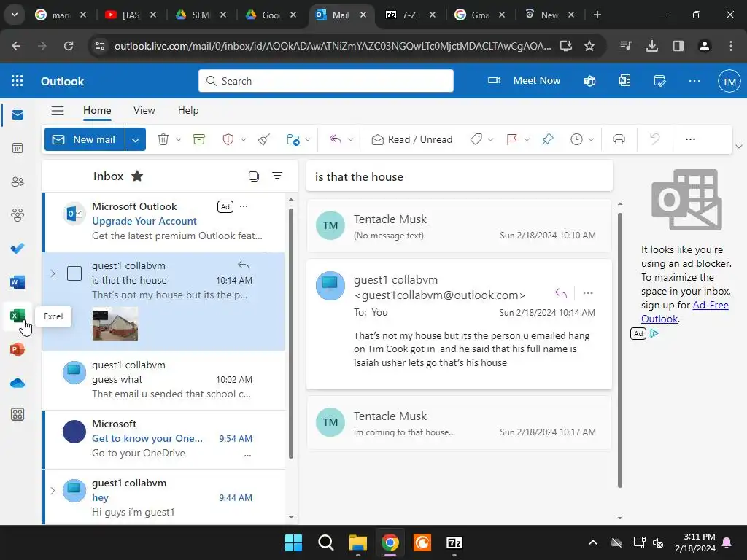747x560 pixels.
Task: Open Mail in the left sidebar
Action: [x=18, y=114]
